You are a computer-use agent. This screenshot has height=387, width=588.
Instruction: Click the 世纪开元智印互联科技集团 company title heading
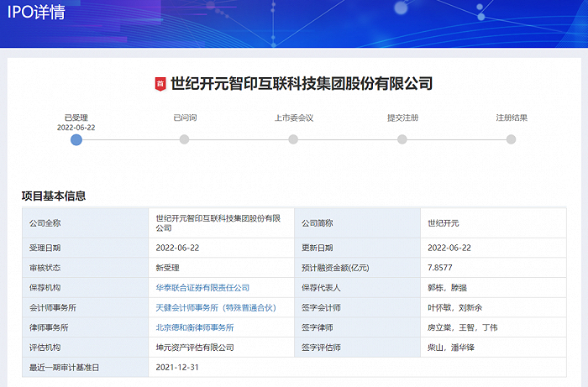(x=302, y=84)
